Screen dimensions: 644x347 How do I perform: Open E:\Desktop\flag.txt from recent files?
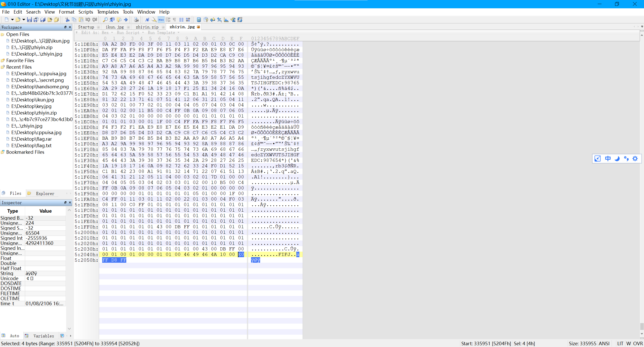tap(31, 145)
